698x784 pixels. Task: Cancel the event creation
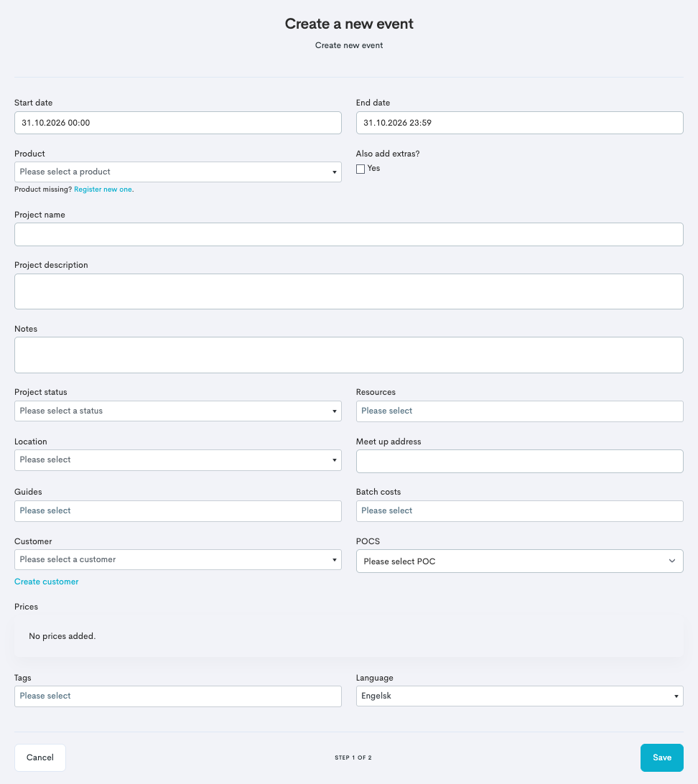pos(40,757)
